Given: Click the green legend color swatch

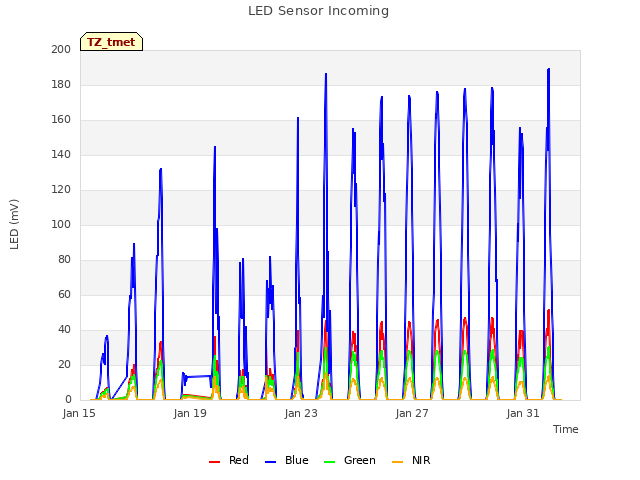Looking at the screenshot, I should [x=329, y=462].
